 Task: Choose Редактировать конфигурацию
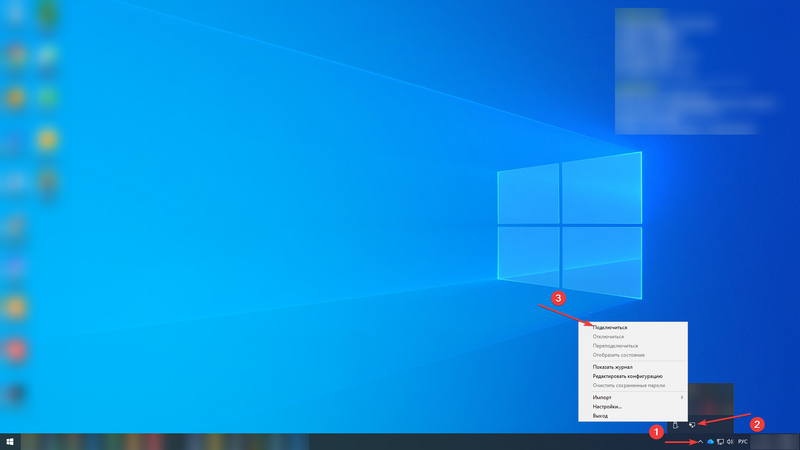tap(627, 376)
